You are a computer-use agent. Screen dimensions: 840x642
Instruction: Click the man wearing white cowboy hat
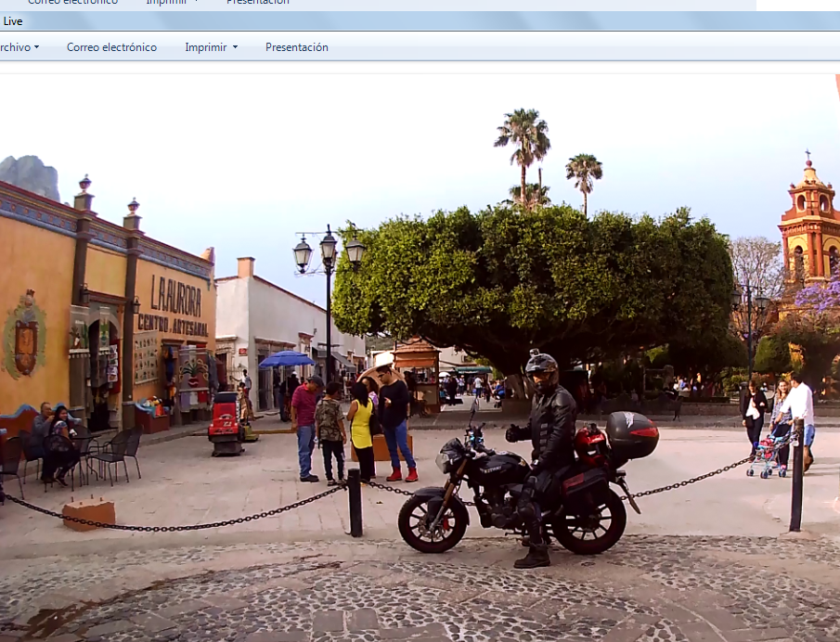coord(392,413)
